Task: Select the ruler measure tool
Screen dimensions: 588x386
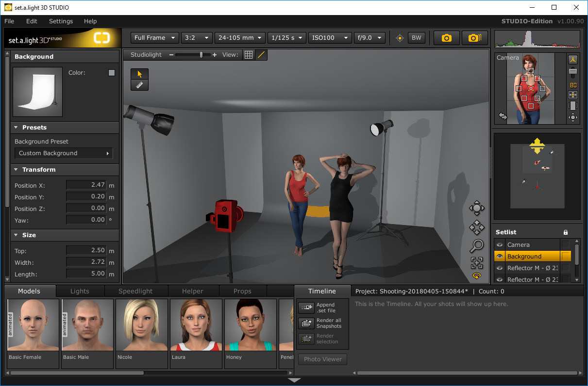Action: [139, 85]
